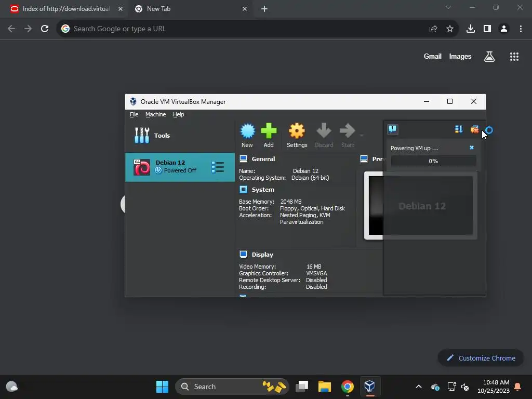Open the Search Labs flask icon
The width and height of the screenshot is (532, 399).
(x=489, y=57)
